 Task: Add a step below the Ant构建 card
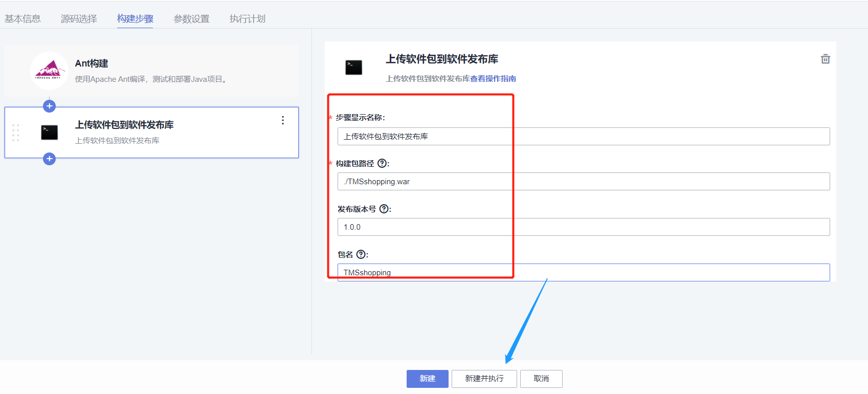pos(49,106)
